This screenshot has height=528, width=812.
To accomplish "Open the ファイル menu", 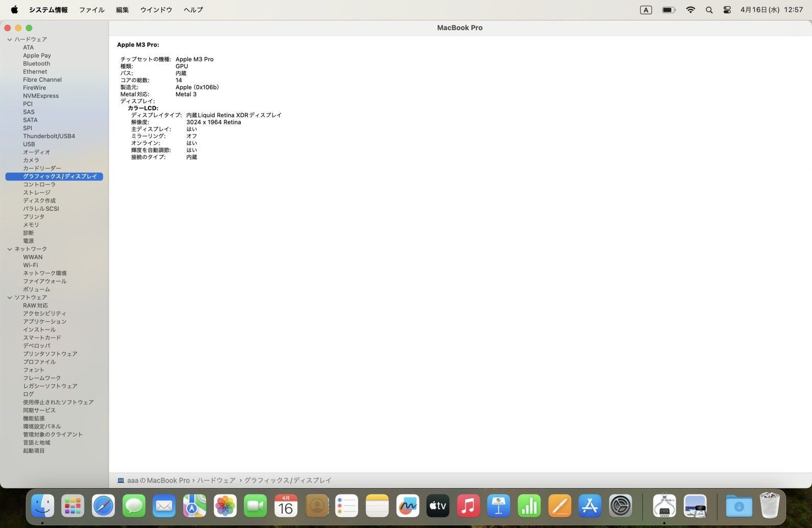I will pyautogui.click(x=92, y=10).
